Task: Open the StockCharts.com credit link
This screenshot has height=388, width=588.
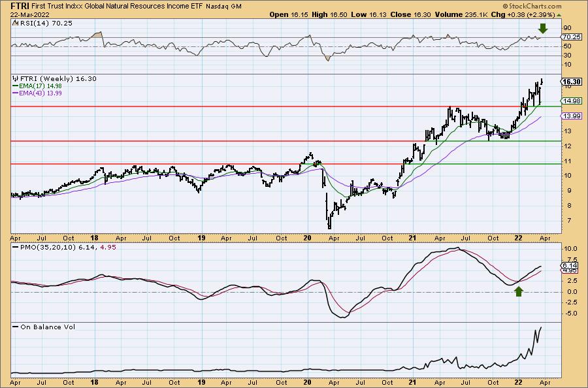Action: [x=532, y=6]
